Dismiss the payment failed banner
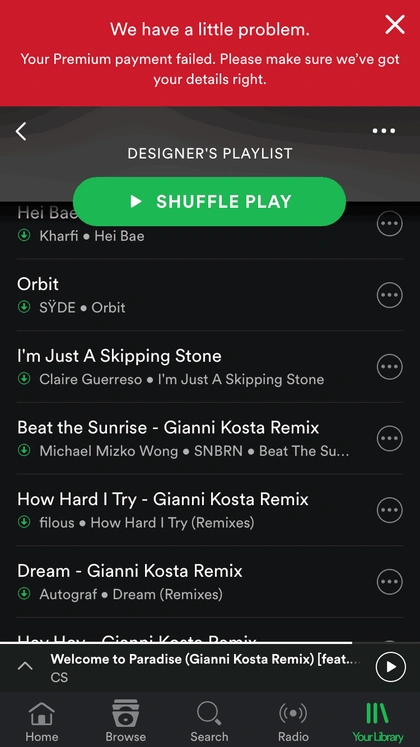This screenshot has width=420, height=747. tap(395, 24)
